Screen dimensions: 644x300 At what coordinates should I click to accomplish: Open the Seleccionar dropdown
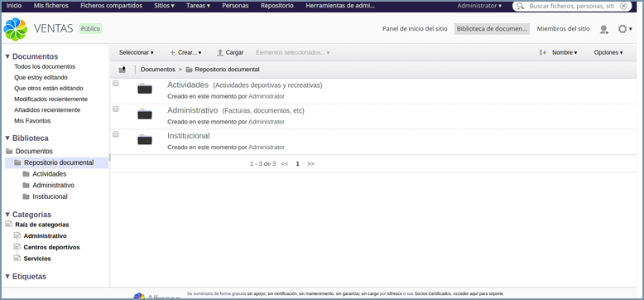click(x=137, y=52)
